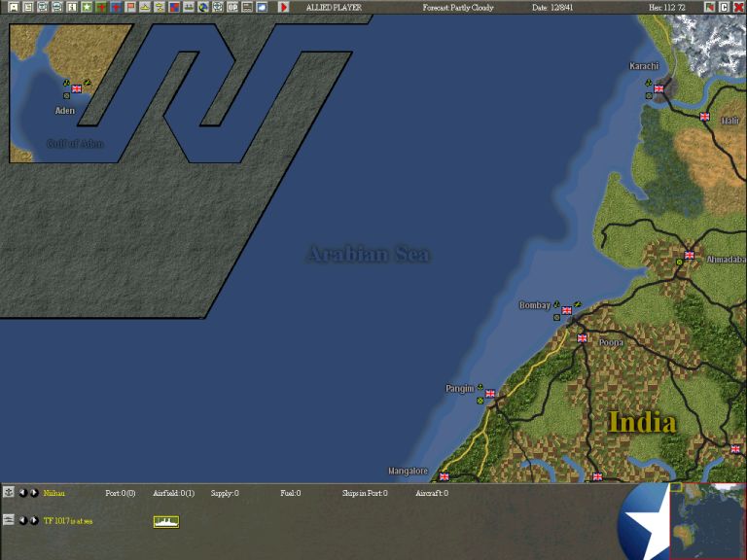
Task: Click the round unit marker beside Ahmadabad flag
Action: [679, 262]
